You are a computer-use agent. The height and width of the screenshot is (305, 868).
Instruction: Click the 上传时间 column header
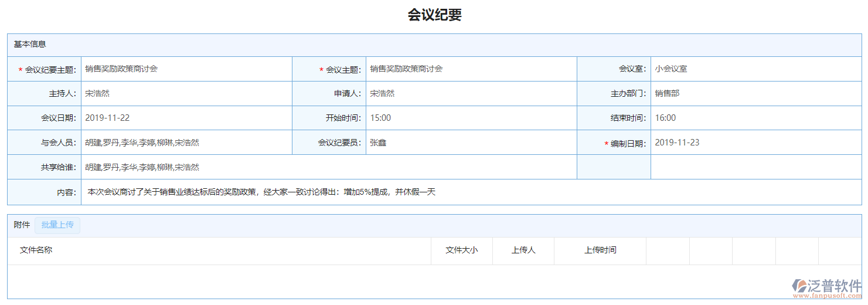tap(600, 250)
